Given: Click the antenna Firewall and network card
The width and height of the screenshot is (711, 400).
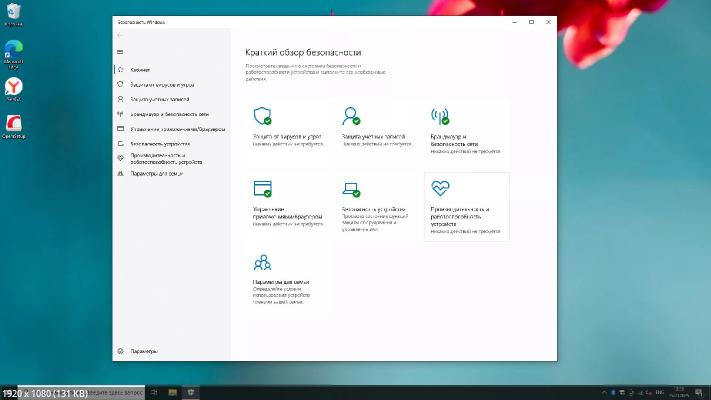Looking at the screenshot, I should coord(466,133).
